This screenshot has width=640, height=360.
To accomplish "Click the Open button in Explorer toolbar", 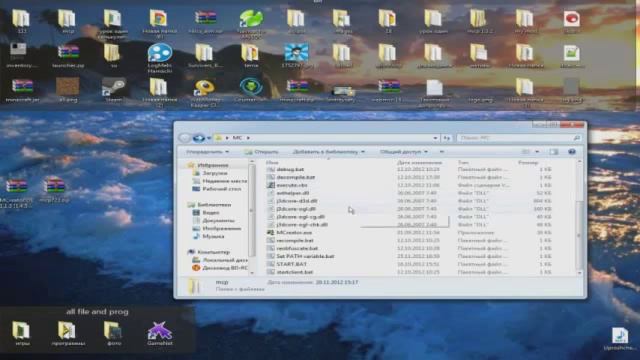I will pos(261,152).
